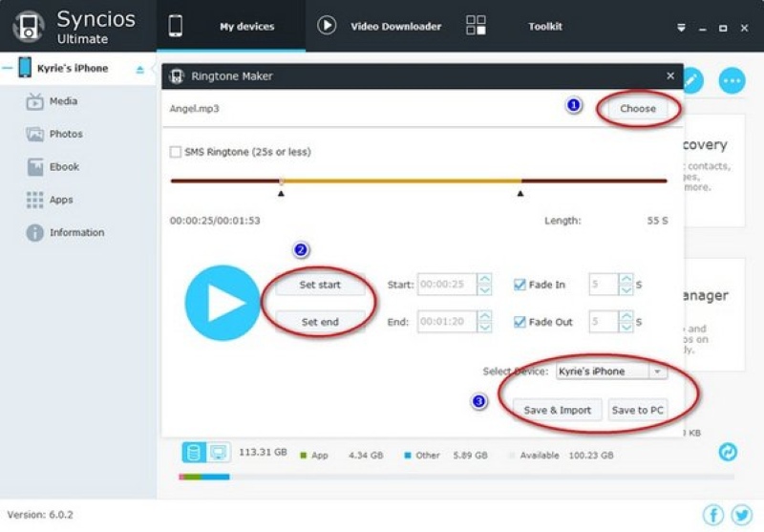This screenshot has height=532, width=764.
Task: Click the Fade Out seconds field
Action: (x=604, y=322)
